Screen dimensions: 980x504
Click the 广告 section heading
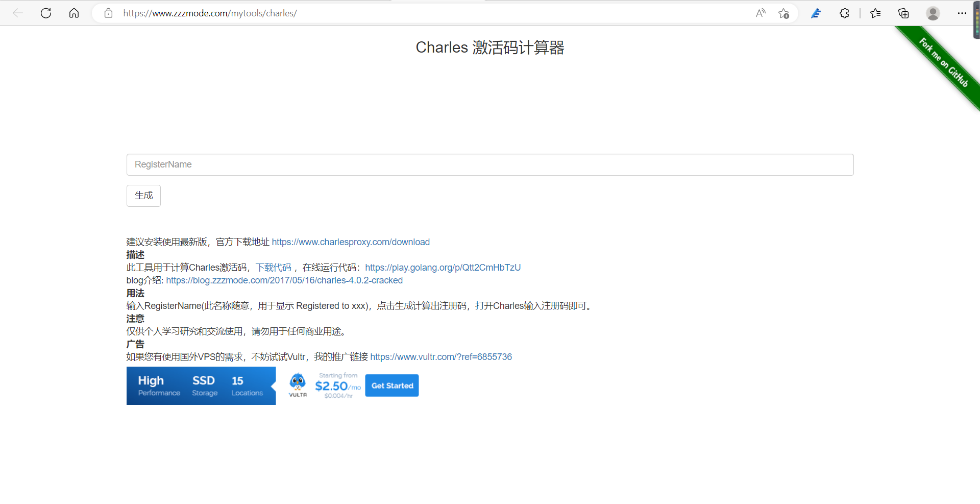(135, 344)
